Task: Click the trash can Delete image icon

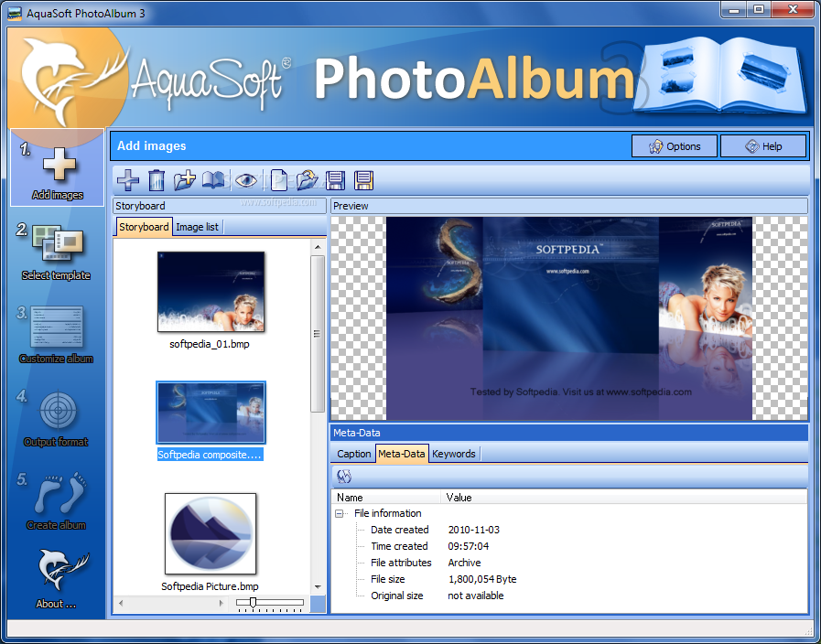Action: (x=156, y=180)
